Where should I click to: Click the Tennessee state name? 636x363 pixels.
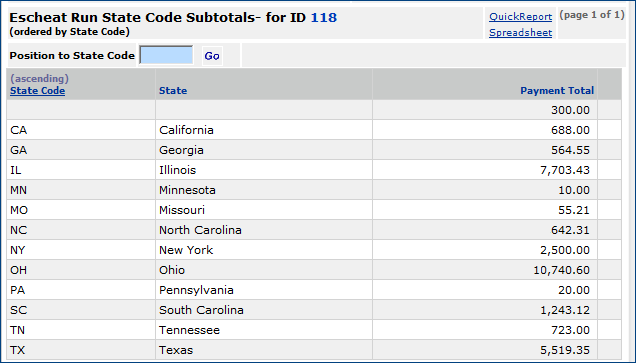[189, 330]
